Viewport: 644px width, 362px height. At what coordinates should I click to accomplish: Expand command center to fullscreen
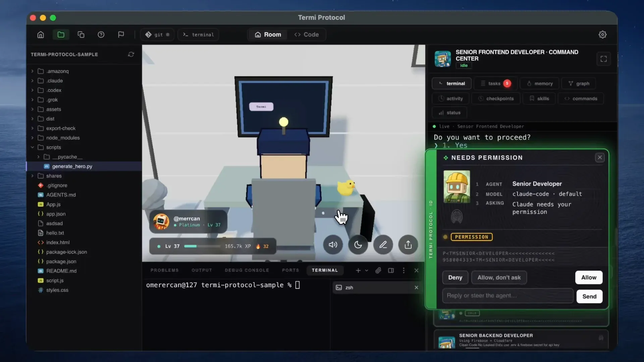[x=603, y=59]
